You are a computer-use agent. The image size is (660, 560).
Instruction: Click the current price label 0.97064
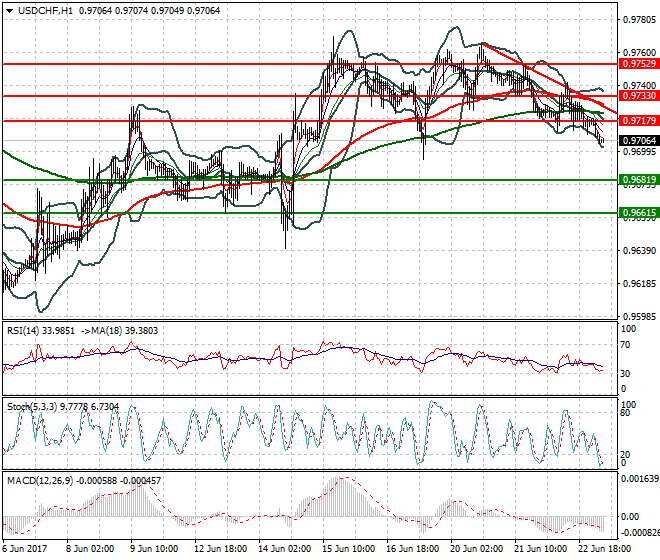[639, 141]
